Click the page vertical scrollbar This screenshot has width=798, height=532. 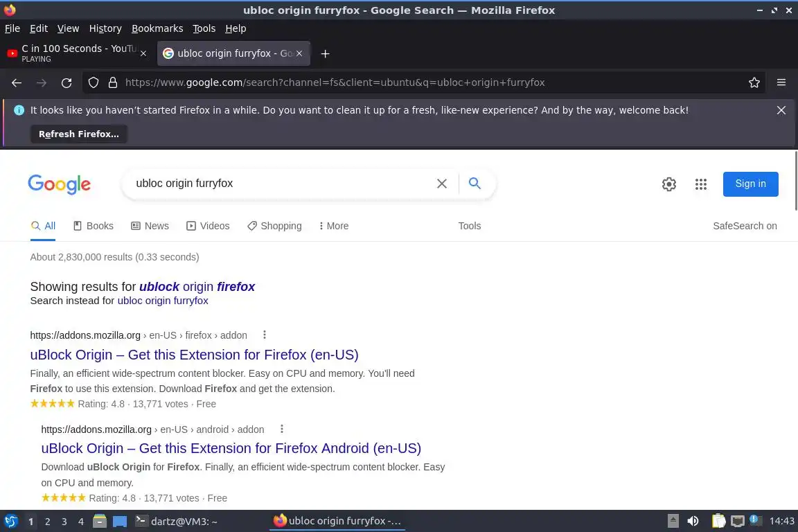795,180
